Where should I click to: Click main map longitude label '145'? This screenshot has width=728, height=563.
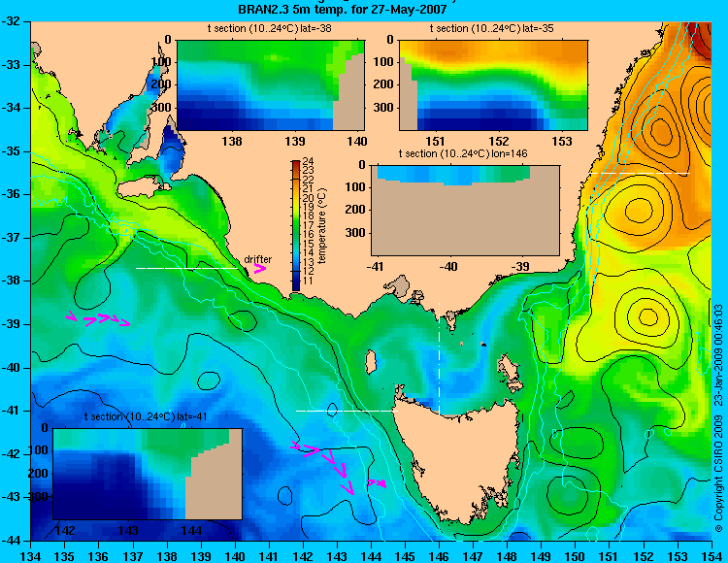tap(405, 556)
